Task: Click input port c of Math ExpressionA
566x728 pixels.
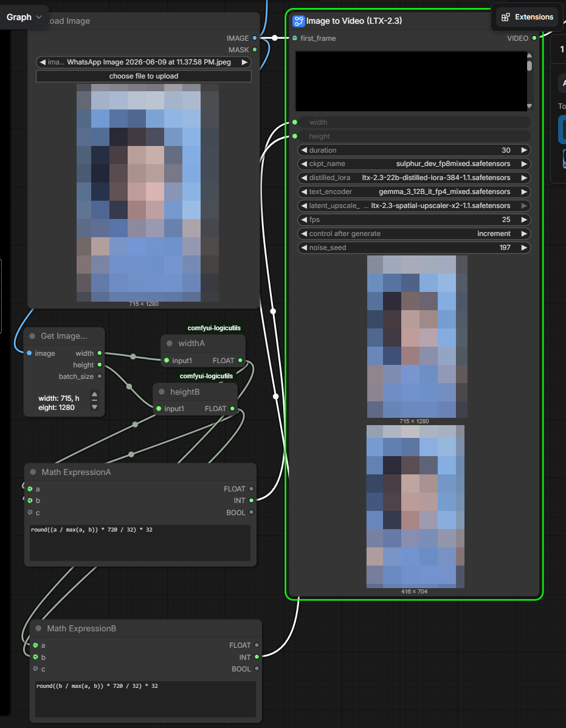Action: click(30, 513)
